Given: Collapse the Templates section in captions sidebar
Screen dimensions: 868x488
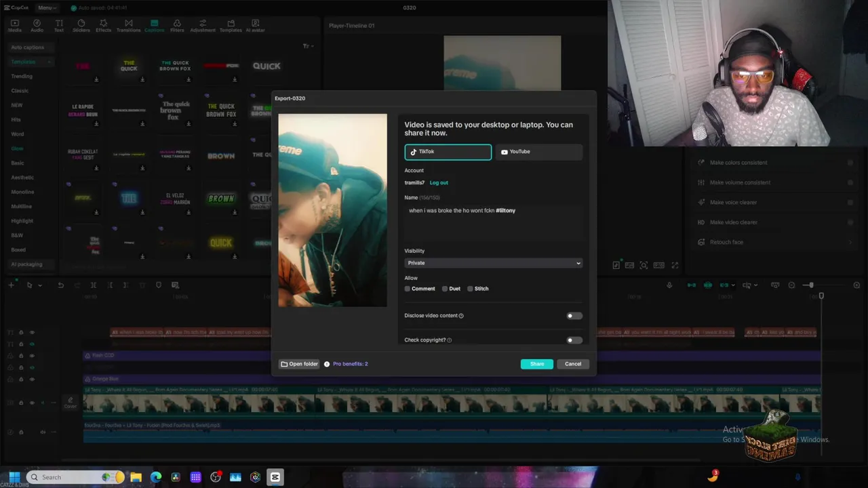Looking at the screenshot, I should (x=49, y=62).
